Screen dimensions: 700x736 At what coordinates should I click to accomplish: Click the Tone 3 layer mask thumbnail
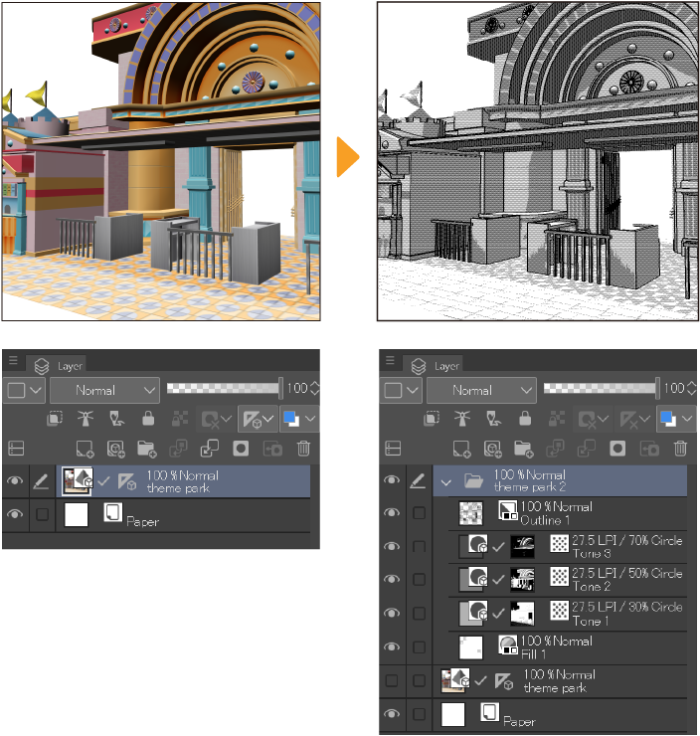[522, 546]
